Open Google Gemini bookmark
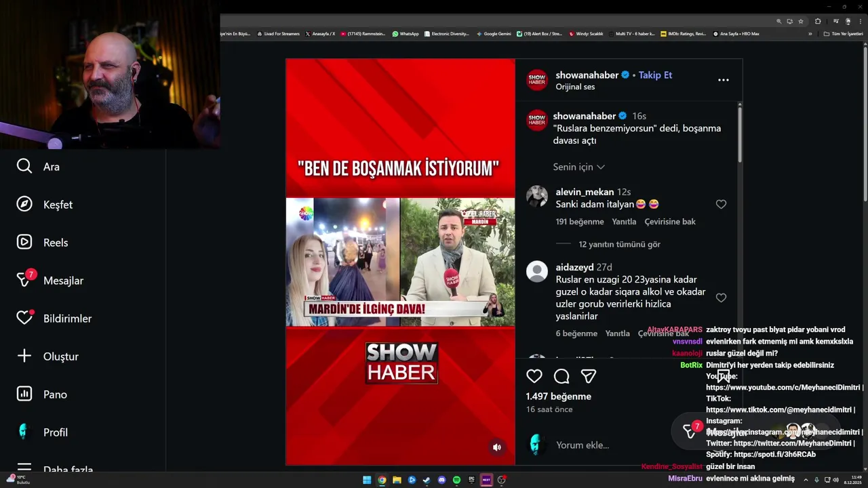The height and width of the screenshot is (488, 868). (x=494, y=34)
